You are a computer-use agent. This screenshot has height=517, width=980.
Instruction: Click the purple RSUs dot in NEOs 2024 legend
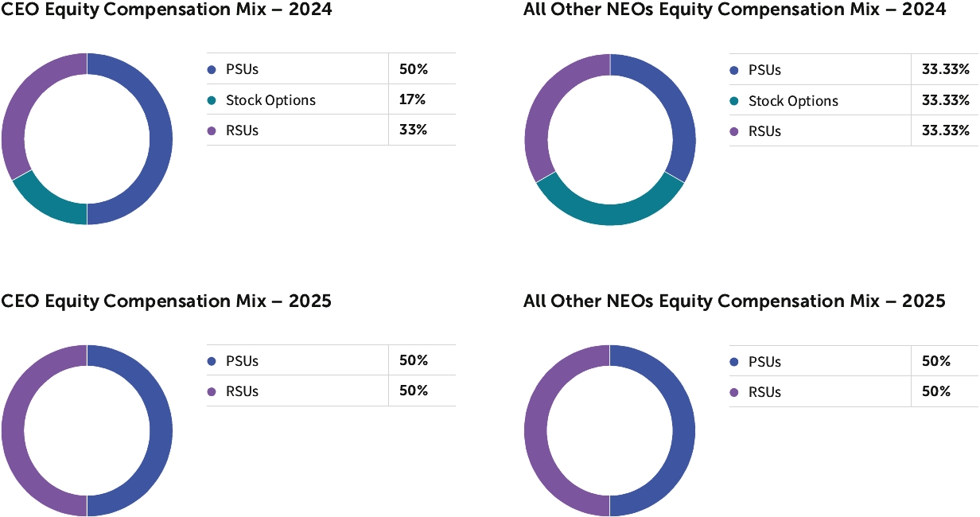coord(734,131)
